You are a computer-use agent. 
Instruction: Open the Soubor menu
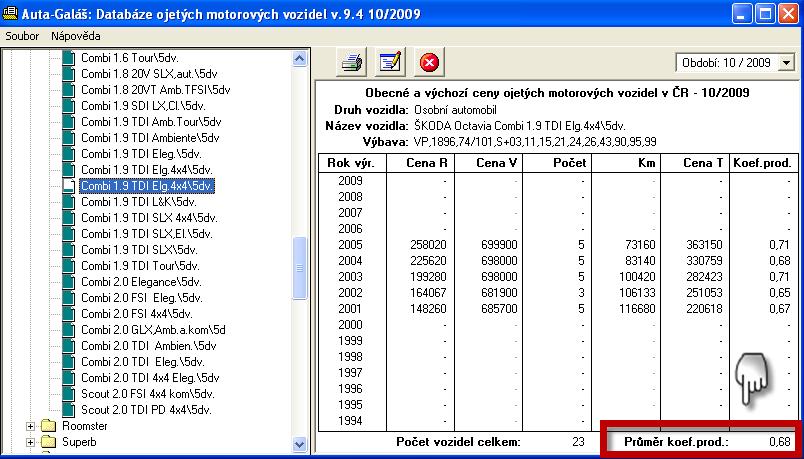pyautogui.click(x=22, y=36)
